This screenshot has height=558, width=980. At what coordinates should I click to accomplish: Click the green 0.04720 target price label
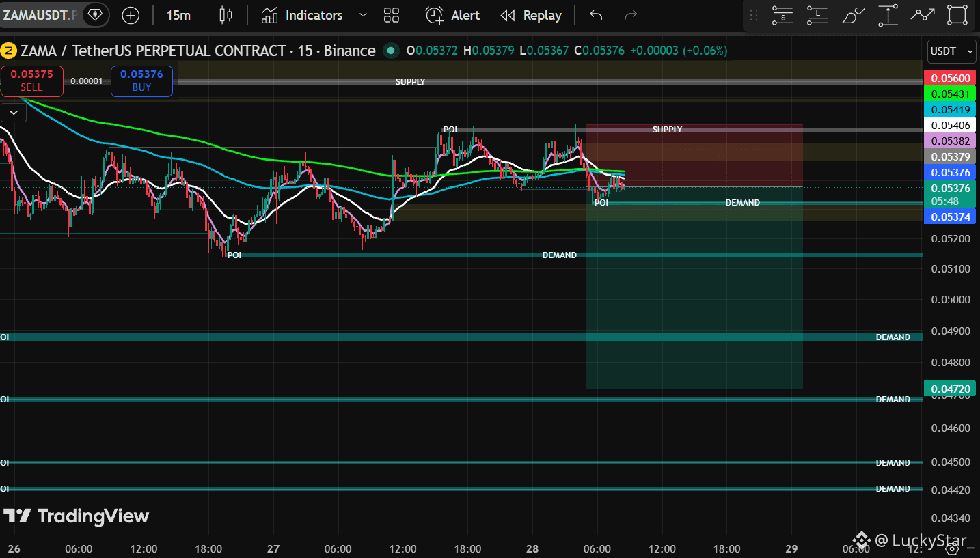coord(950,389)
